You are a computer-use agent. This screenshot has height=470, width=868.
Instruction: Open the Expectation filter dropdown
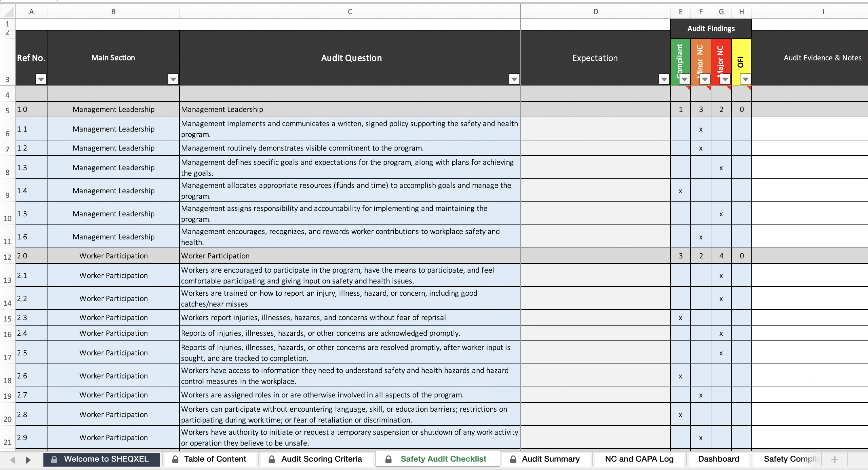tap(664, 79)
